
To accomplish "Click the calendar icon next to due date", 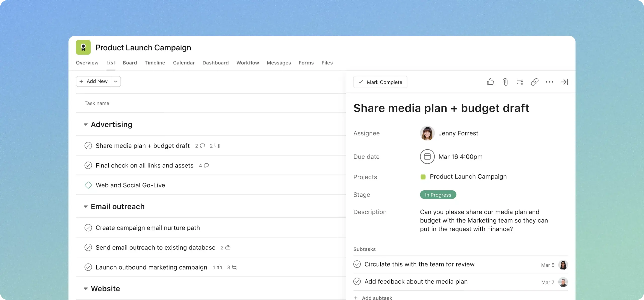I will pos(427,157).
